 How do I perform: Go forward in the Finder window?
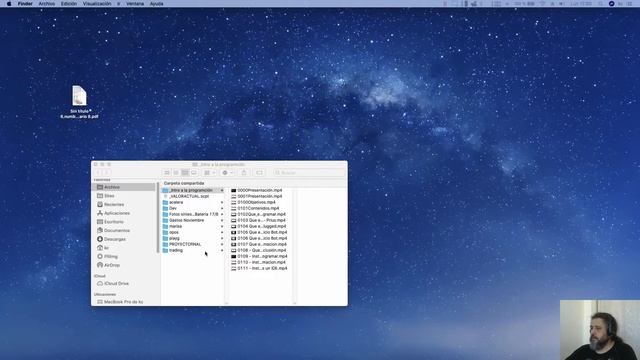pyautogui.click(x=107, y=173)
